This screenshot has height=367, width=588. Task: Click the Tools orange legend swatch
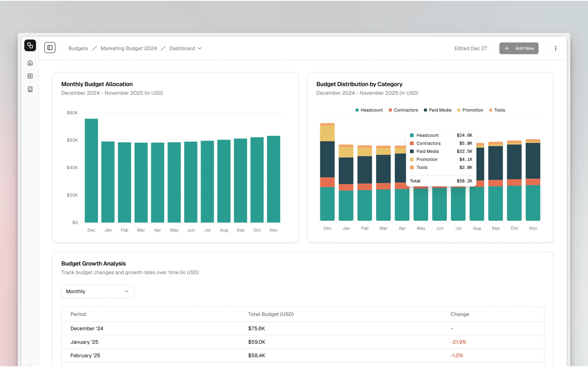tap(491, 110)
